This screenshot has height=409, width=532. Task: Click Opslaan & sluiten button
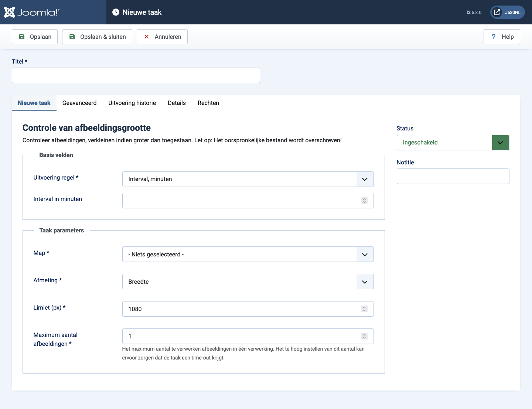[x=97, y=37]
